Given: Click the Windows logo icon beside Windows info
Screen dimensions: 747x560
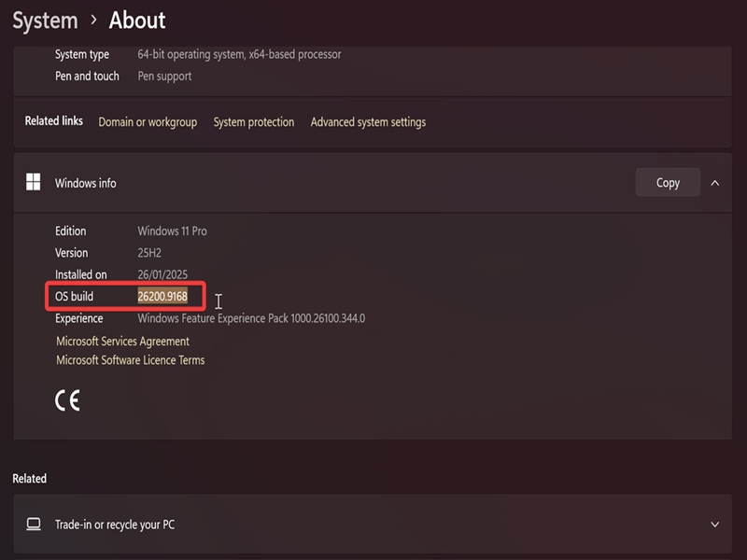Looking at the screenshot, I should point(34,182).
